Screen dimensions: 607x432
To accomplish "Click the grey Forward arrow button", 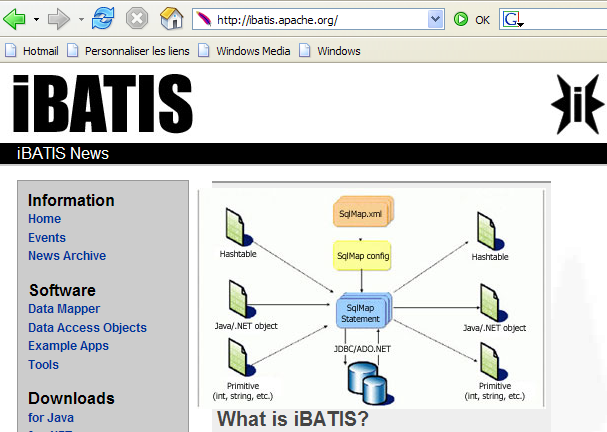I will [x=59, y=19].
